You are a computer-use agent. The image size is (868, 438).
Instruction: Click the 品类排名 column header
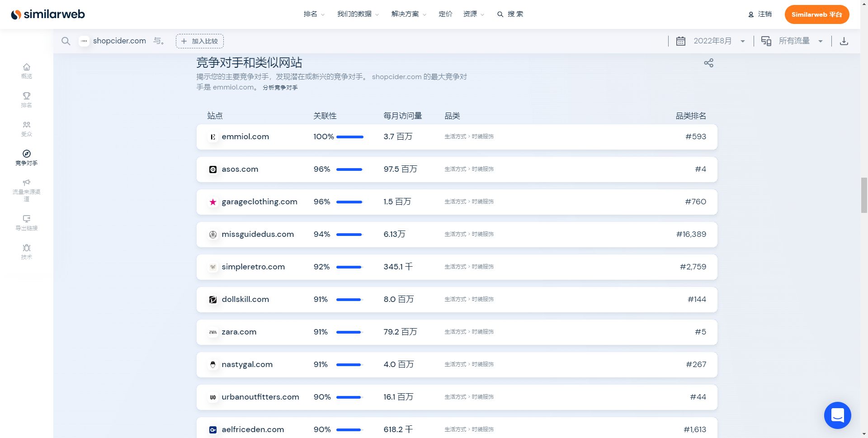coord(691,116)
